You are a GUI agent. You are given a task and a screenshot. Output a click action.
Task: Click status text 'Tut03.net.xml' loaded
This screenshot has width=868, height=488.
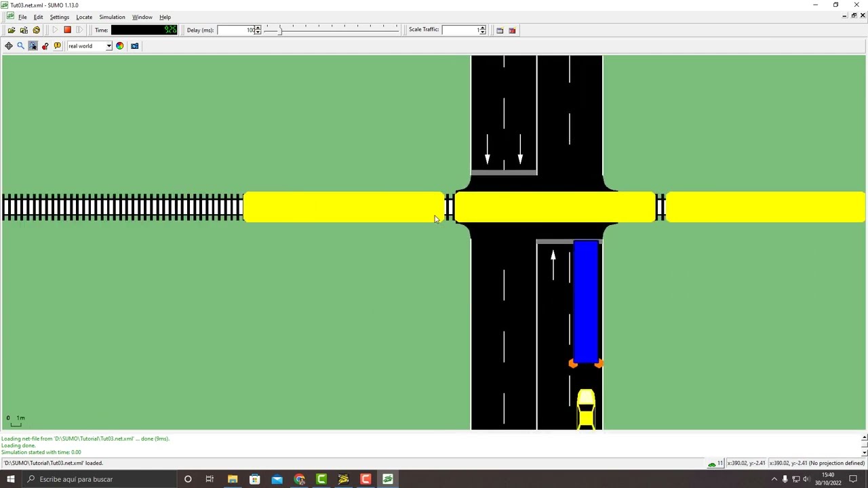(54, 463)
